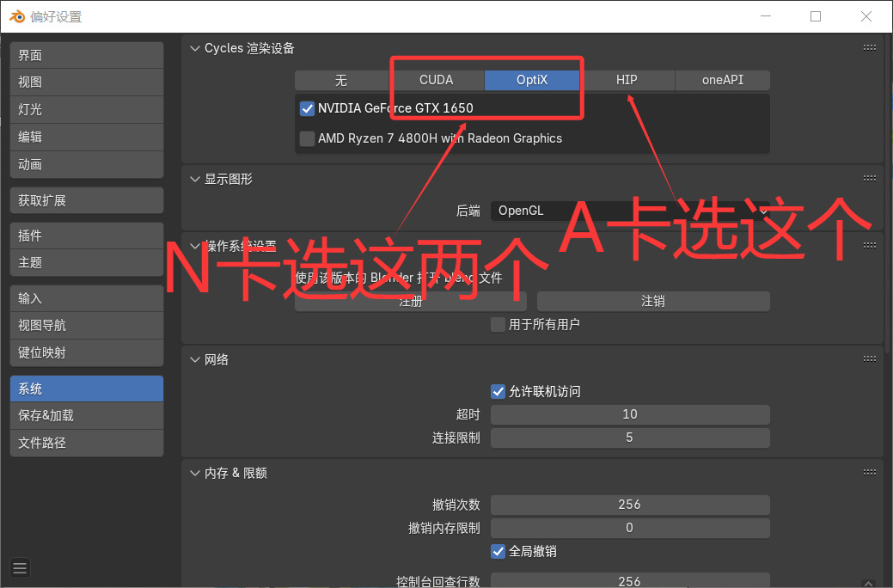Grab the 操作系统设置 panel drag handle
893x588 pixels.
870,246
